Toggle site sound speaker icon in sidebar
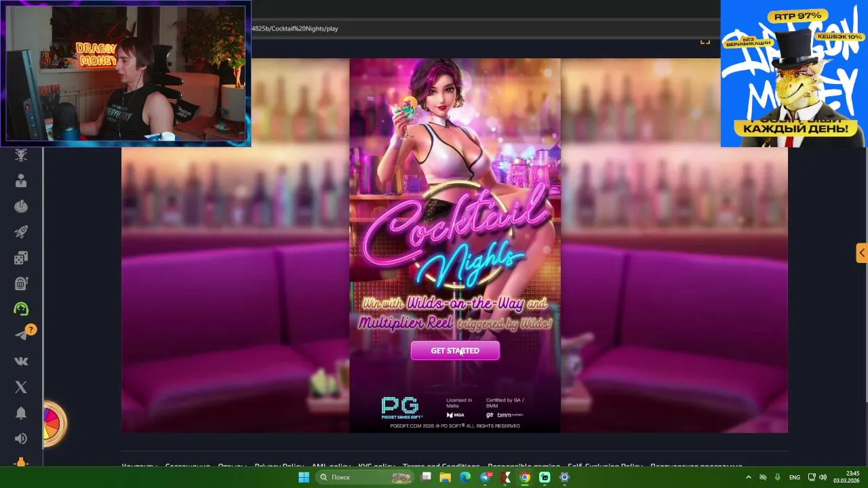This screenshot has height=488, width=868. (x=21, y=439)
